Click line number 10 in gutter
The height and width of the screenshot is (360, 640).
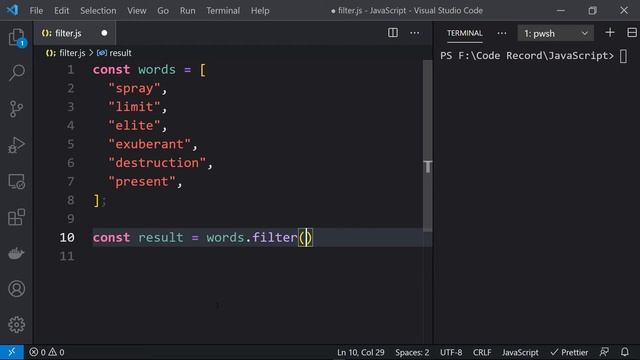[x=67, y=238]
